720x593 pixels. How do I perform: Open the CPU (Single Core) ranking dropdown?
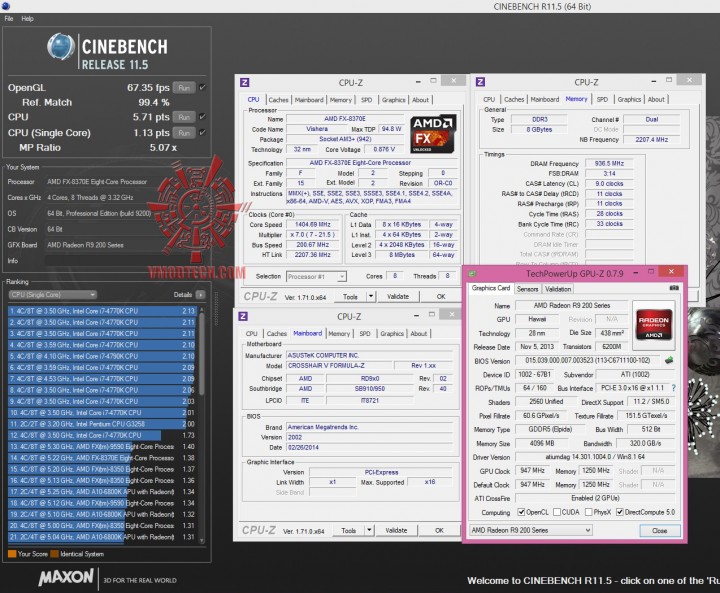[x=52, y=294]
